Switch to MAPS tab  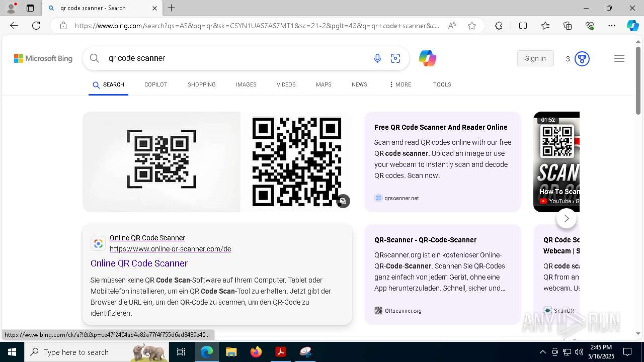pos(324,84)
